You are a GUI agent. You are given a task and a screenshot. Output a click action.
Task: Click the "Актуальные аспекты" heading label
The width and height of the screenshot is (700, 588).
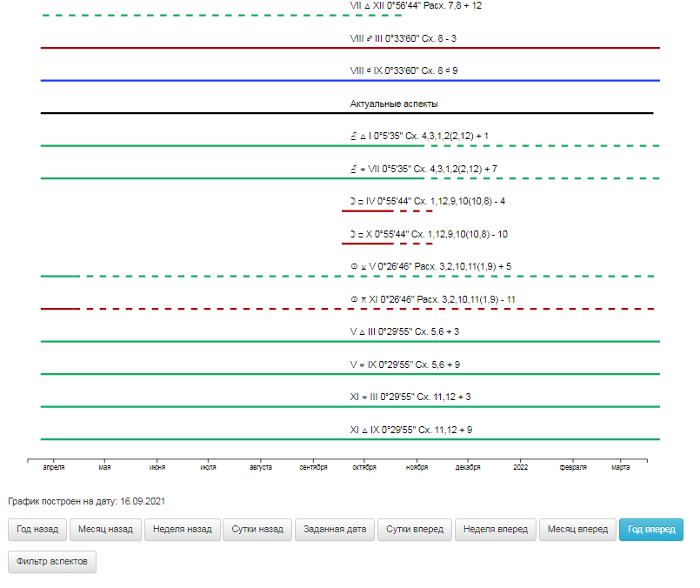point(394,104)
